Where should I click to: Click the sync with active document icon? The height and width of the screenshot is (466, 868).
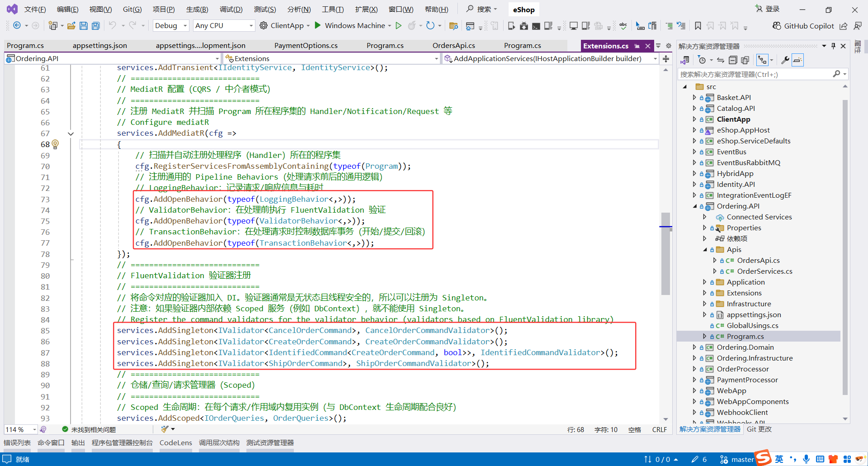[x=721, y=60]
